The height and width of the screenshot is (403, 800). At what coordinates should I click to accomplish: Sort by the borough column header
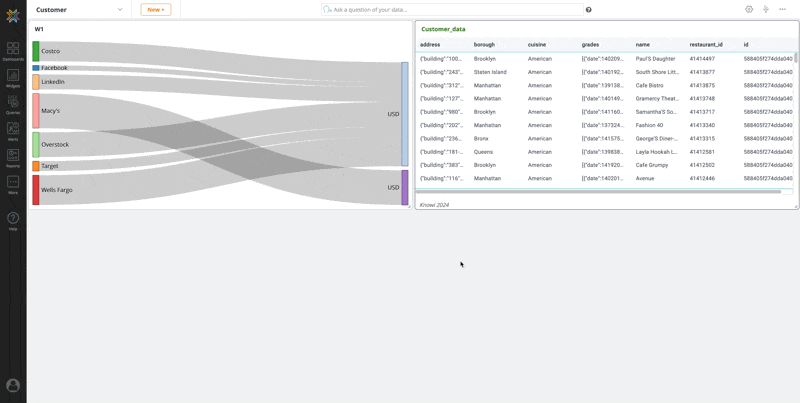[484, 45]
